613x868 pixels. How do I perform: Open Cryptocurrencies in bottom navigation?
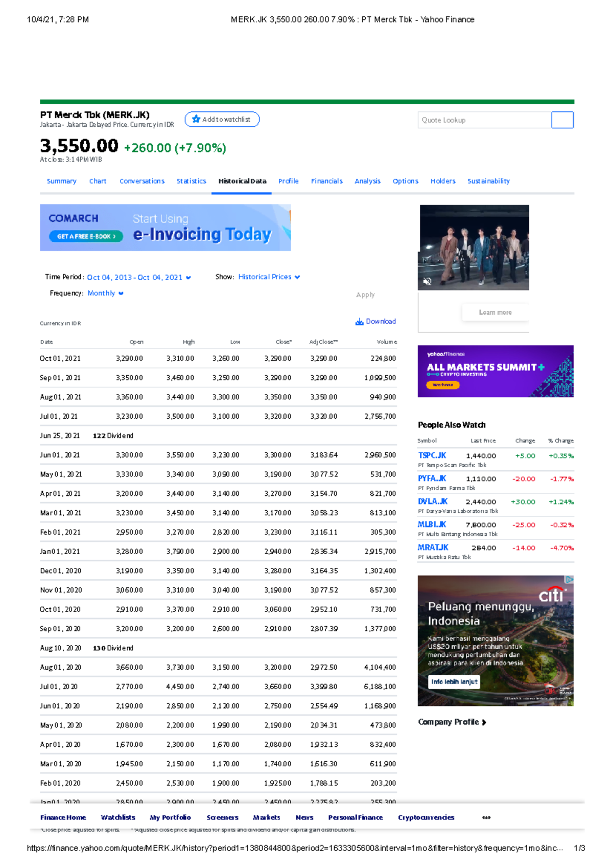tap(426, 817)
